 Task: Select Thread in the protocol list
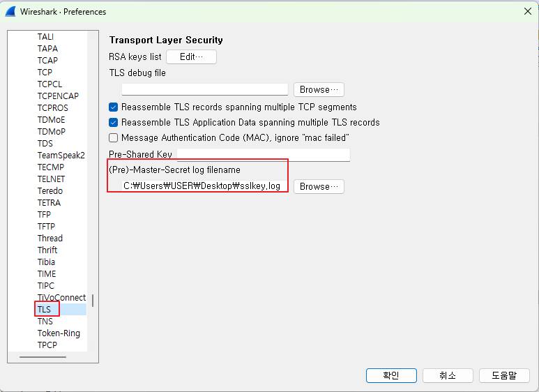tap(50, 239)
